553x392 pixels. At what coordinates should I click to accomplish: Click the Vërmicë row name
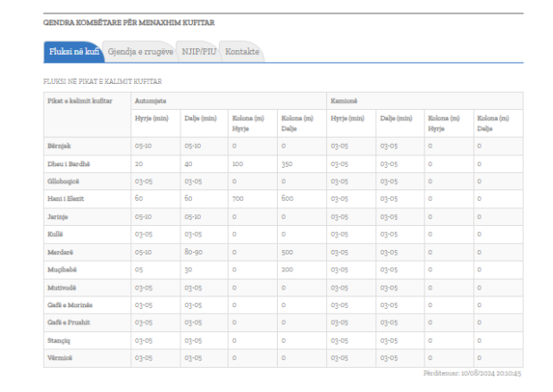[60, 358]
